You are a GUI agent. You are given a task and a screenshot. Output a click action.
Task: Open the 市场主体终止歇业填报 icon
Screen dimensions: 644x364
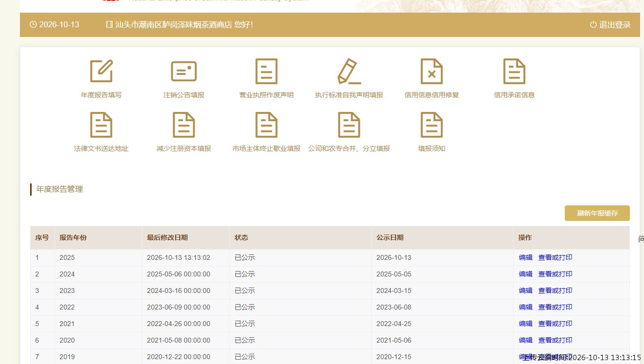(266, 125)
